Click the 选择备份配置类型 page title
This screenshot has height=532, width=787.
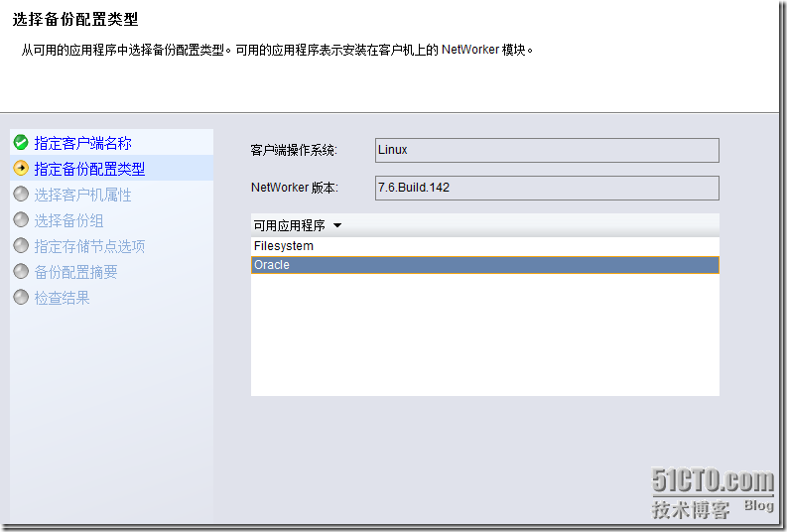click(75, 20)
